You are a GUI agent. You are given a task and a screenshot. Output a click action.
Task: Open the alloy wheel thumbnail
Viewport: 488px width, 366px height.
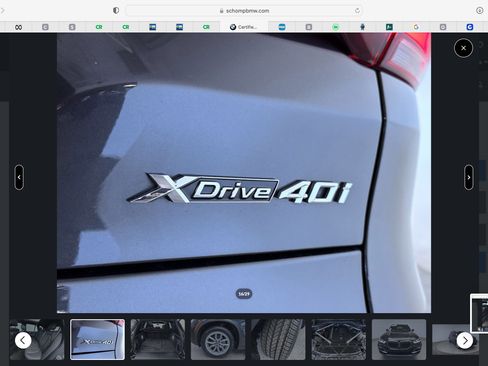(x=218, y=339)
